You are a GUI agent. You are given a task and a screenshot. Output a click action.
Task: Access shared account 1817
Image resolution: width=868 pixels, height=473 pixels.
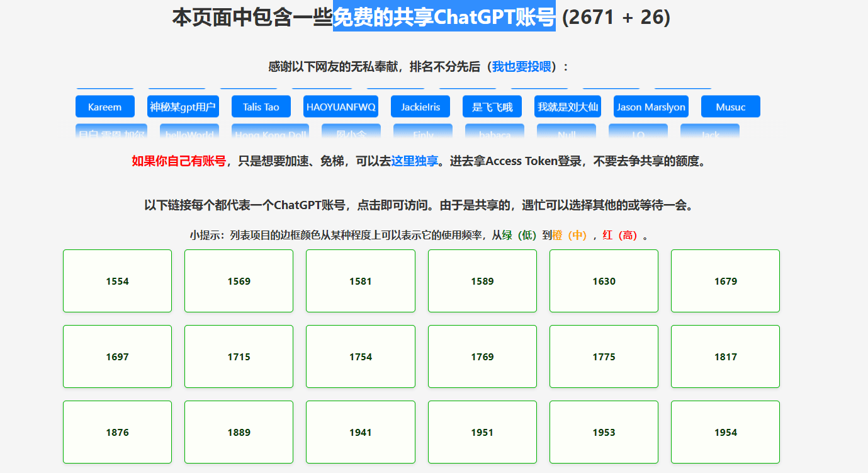725,356
